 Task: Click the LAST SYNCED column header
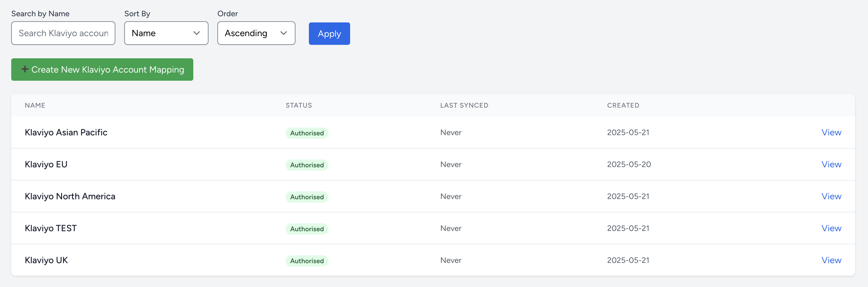click(464, 105)
